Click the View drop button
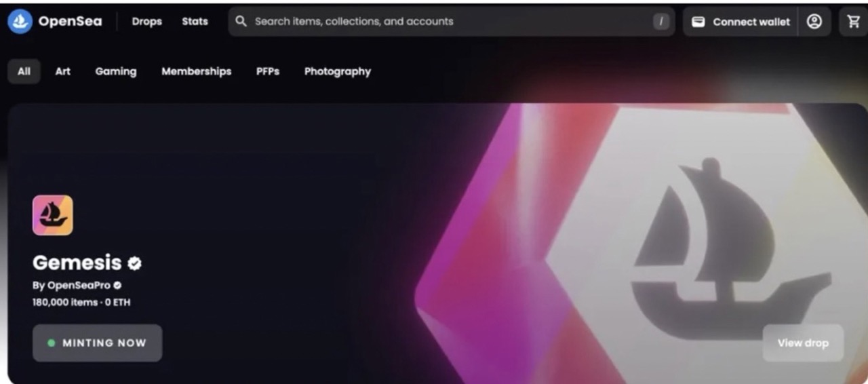Image resolution: width=868 pixels, height=384 pixels. pos(803,343)
